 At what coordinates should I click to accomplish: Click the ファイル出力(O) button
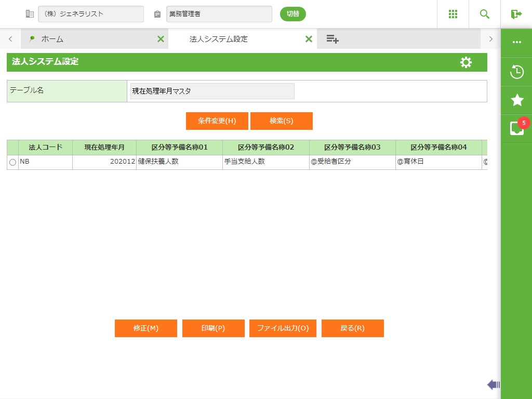tap(283, 328)
